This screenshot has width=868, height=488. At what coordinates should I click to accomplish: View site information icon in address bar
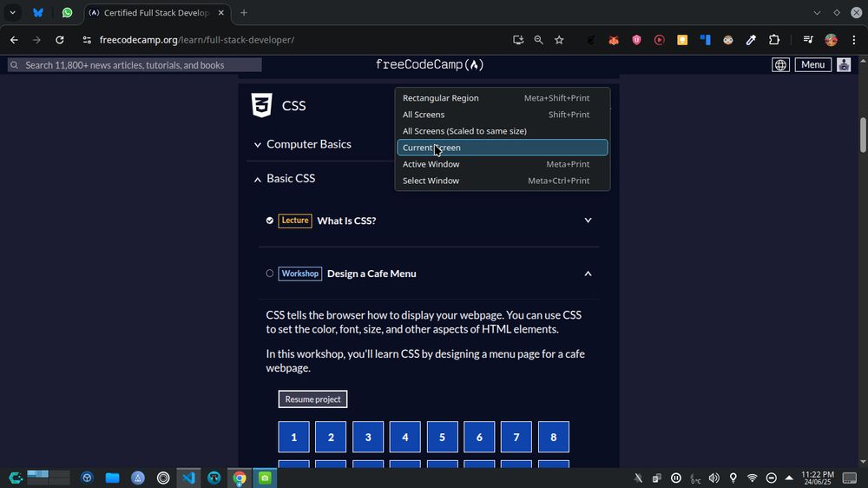tap(87, 40)
